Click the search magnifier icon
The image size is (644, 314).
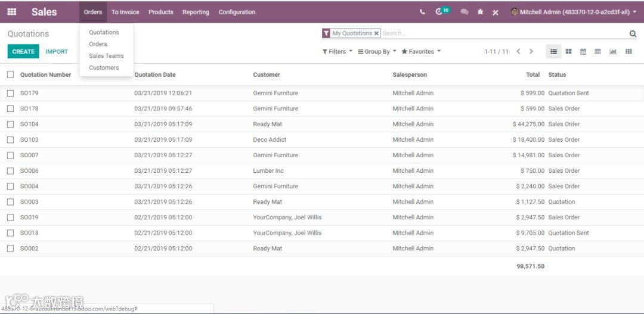tap(633, 33)
